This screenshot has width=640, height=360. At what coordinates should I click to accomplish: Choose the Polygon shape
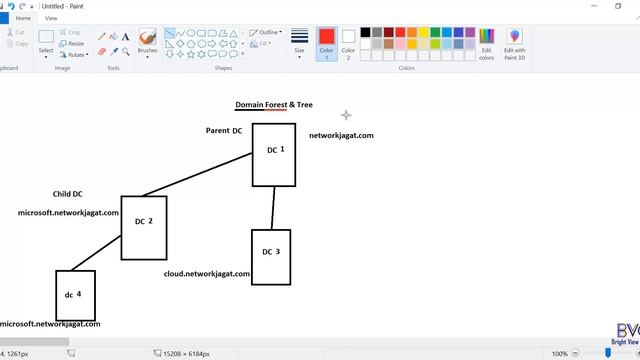[x=222, y=33]
